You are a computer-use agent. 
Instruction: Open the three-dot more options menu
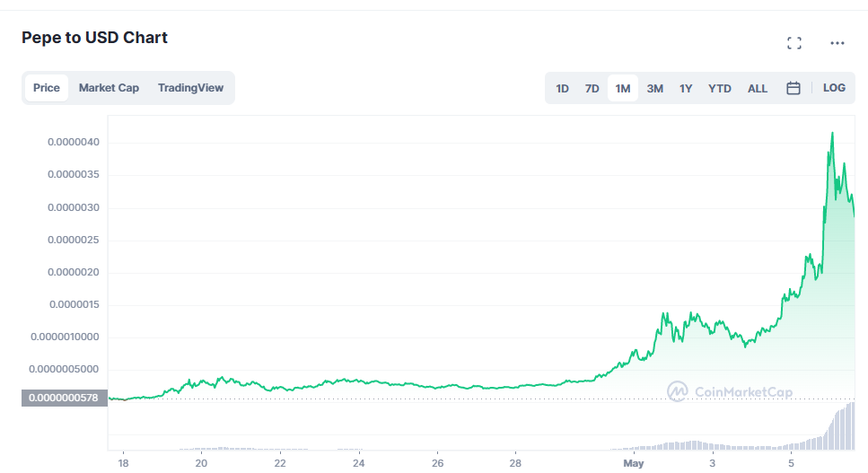[837, 43]
